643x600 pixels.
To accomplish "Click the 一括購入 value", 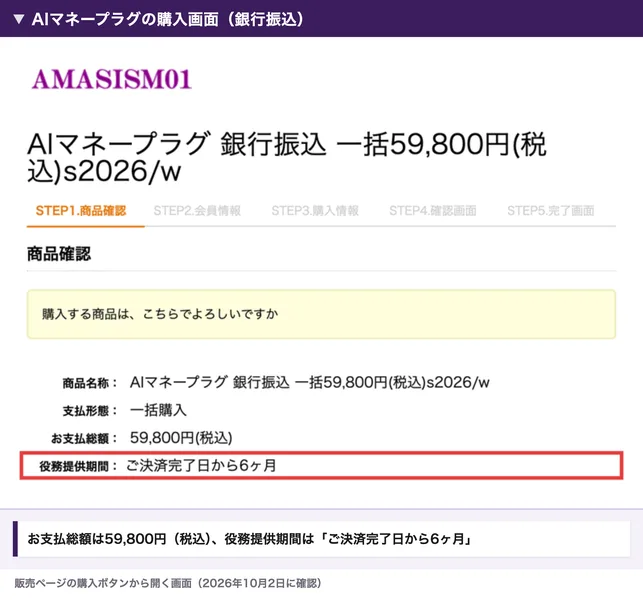I will pos(158,410).
